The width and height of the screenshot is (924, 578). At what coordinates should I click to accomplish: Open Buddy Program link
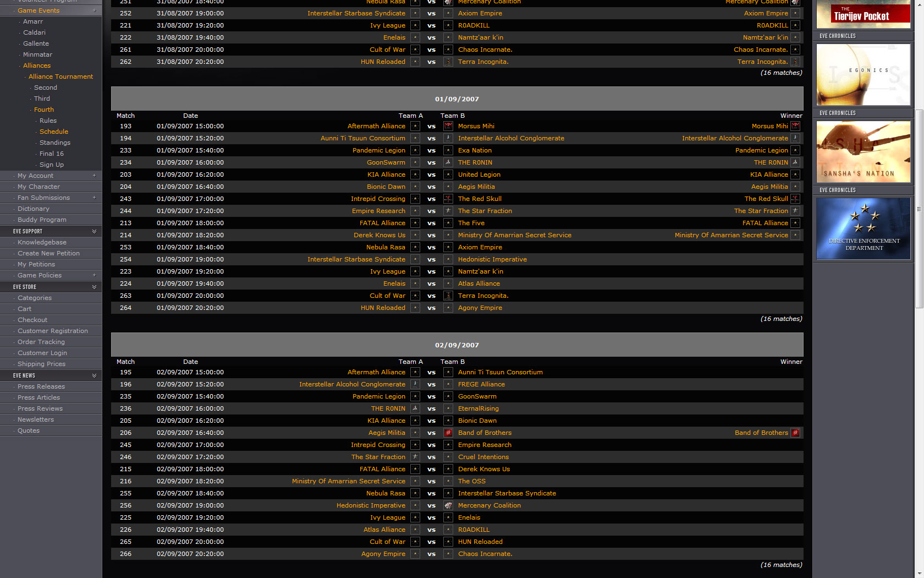[x=42, y=220]
